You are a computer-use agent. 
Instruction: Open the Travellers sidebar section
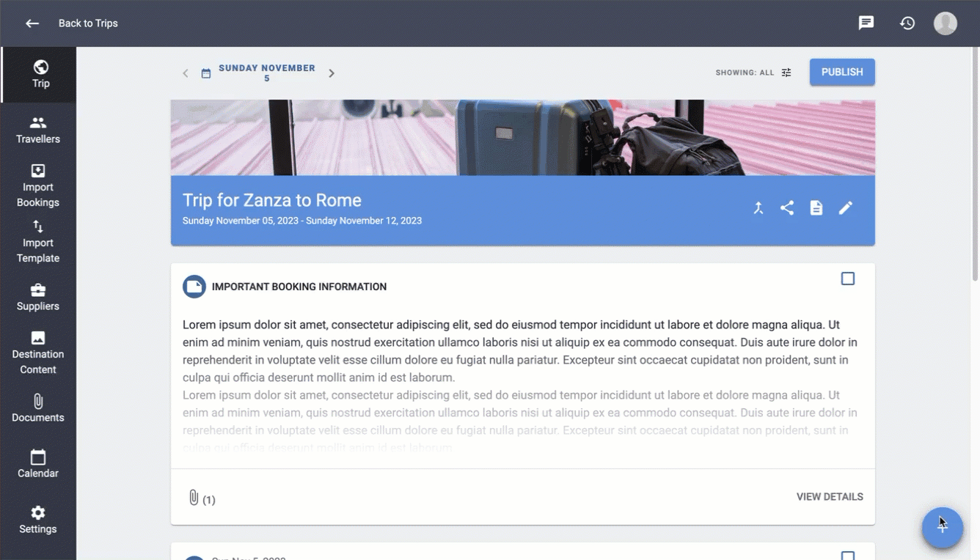coord(38,130)
